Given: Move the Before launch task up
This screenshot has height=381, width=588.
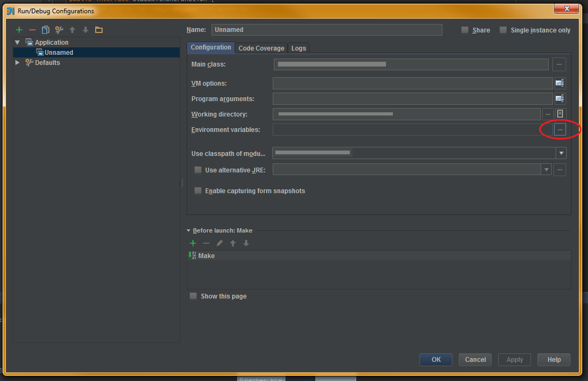Looking at the screenshot, I should point(232,243).
